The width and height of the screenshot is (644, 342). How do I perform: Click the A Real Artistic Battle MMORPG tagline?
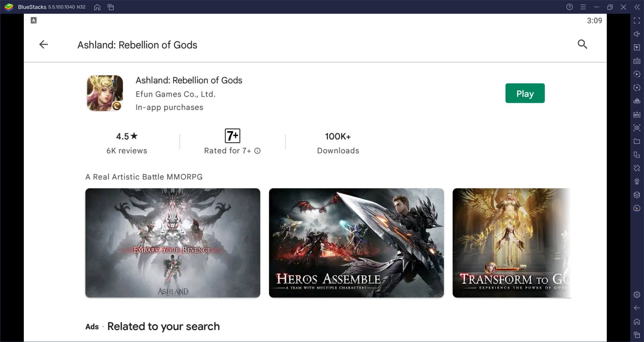click(144, 177)
